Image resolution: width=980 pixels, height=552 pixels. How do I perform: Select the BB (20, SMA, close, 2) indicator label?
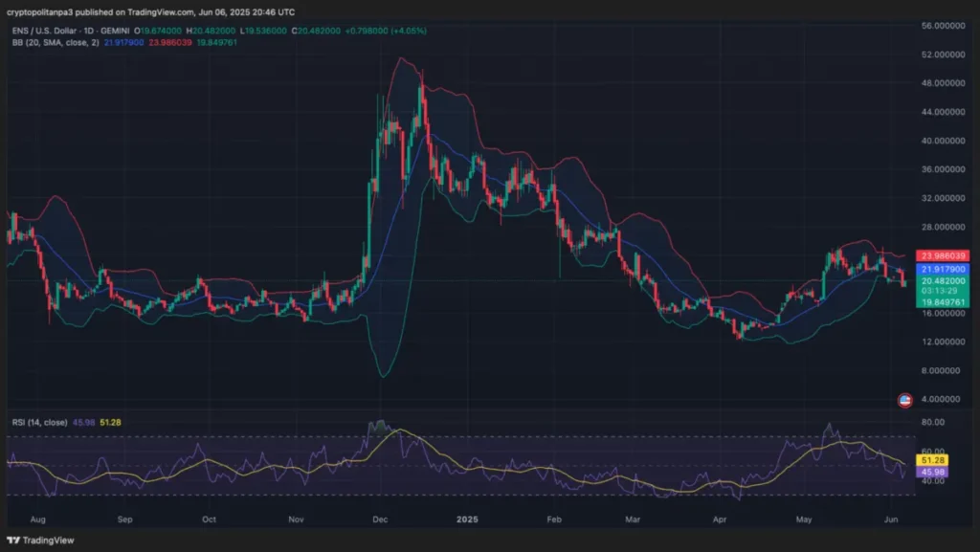[57, 43]
